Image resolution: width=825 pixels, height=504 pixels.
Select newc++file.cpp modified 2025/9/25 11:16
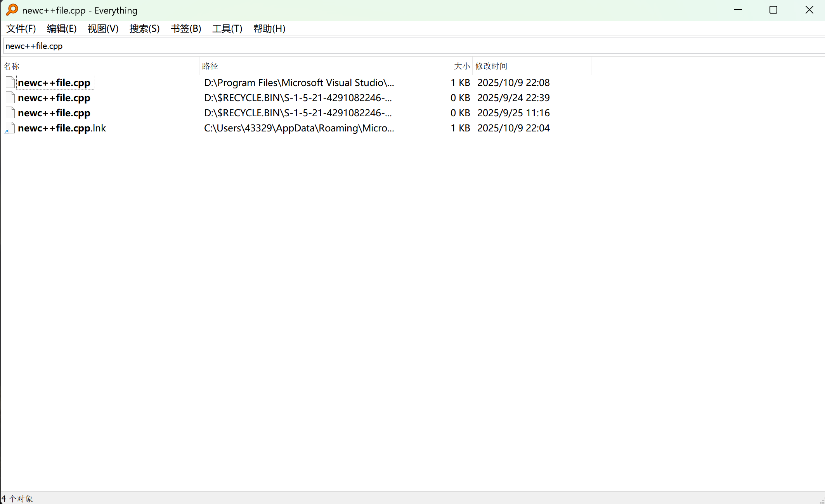(x=54, y=113)
